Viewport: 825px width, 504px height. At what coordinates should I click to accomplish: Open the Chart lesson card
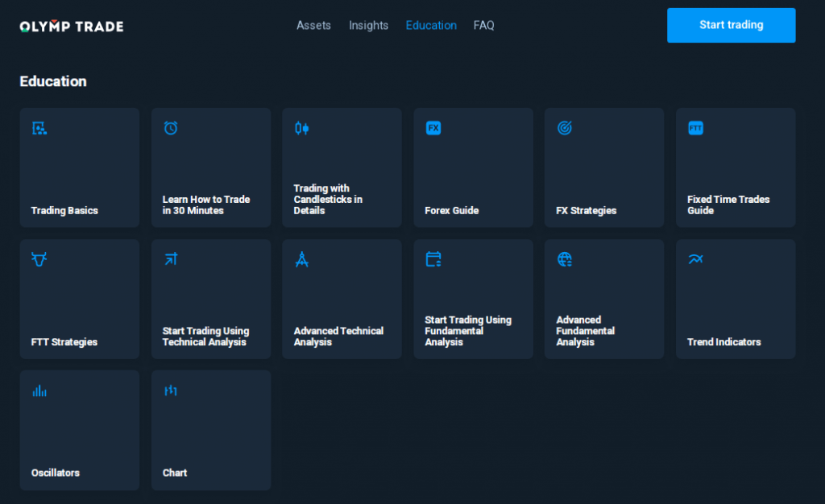pyautogui.click(x=211, y=430)
